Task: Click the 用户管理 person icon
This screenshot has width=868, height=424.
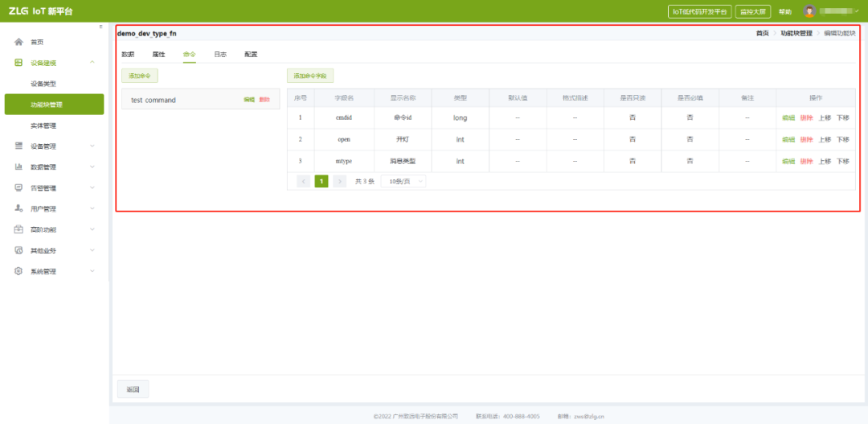Action: (18, 209)
